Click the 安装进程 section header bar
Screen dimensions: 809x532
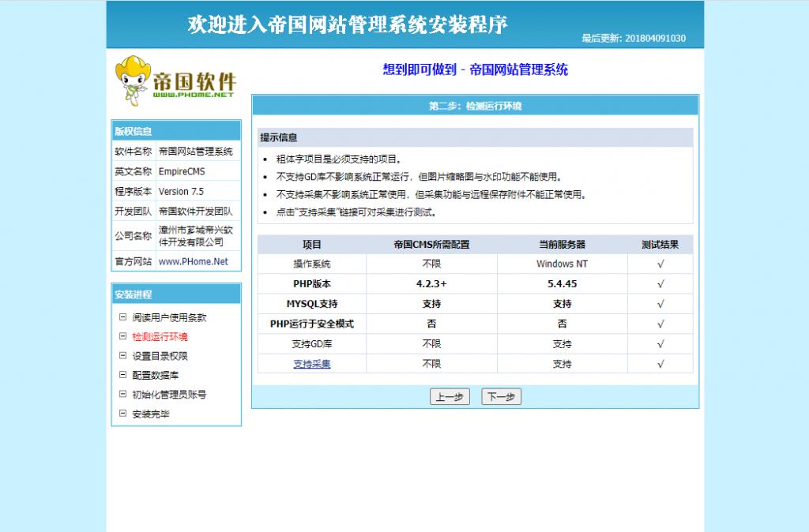coord(175,293)
